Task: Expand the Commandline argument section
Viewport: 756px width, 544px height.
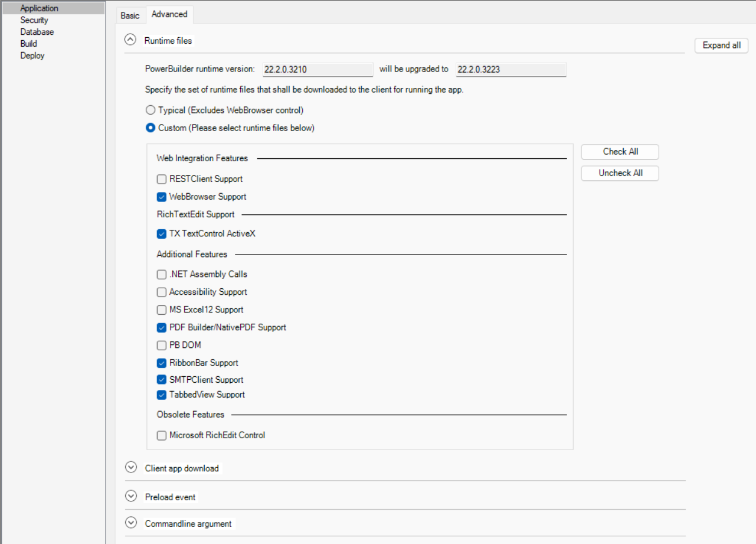Action: (x=131, y=523)
